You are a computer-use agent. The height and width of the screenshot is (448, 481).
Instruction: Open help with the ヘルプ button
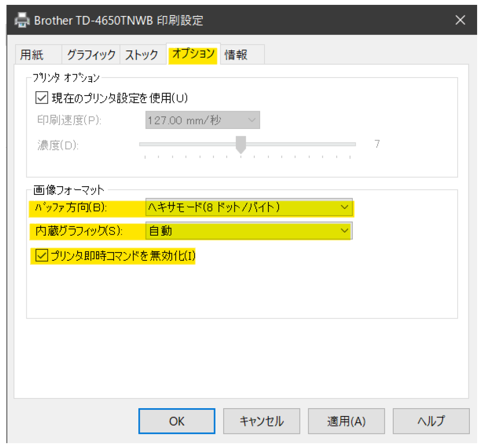click(x=431, y=421)
